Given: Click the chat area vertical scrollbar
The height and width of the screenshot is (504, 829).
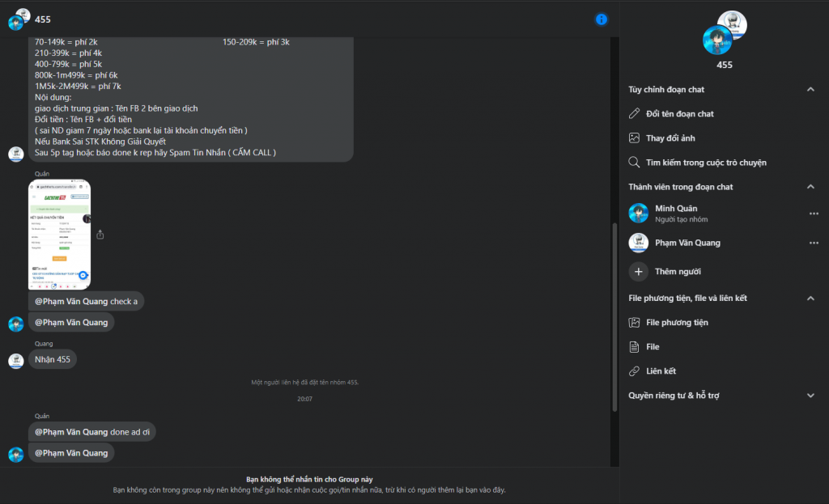Looking at the screenshot, I should pyautogui.click(x=614, y=316).
